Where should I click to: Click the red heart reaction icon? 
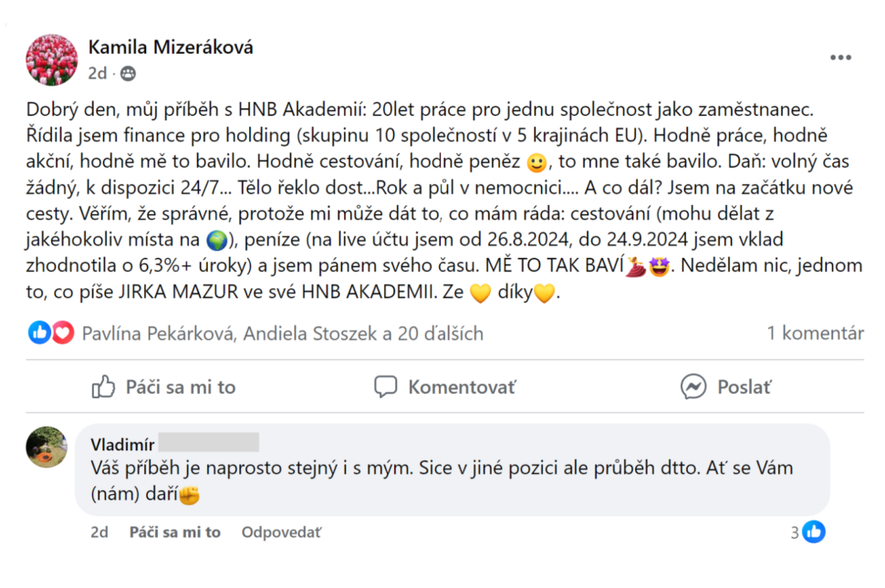coord(62,334)
